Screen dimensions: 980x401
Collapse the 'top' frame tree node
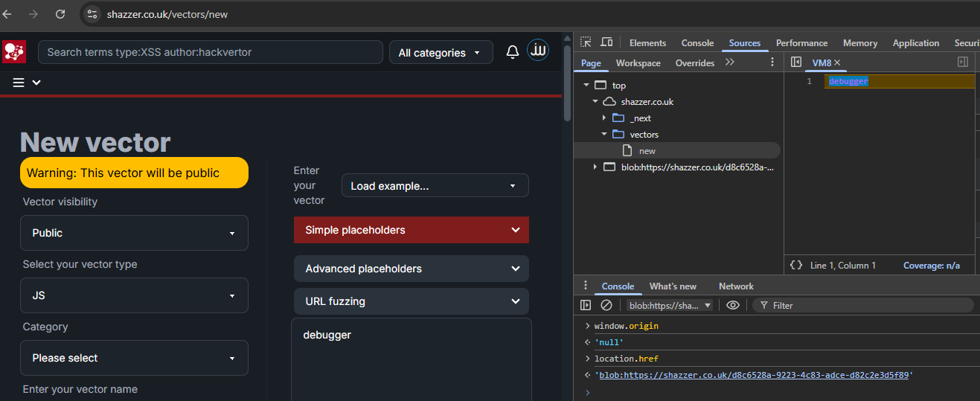586,86
